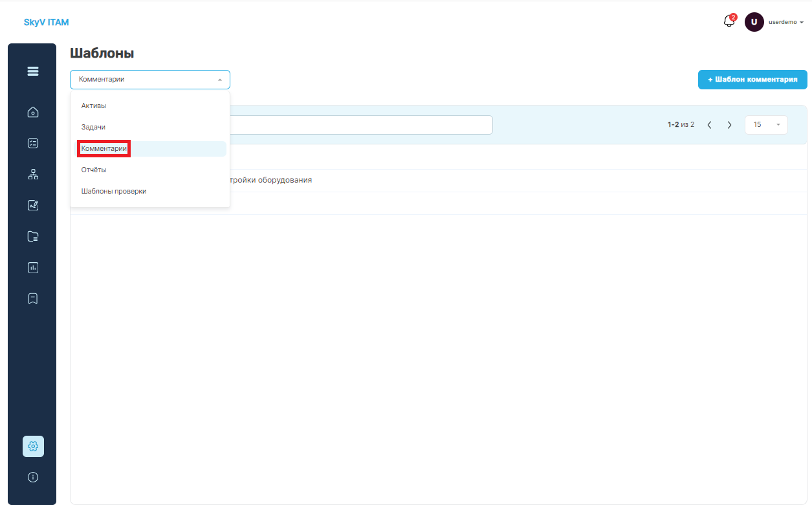This screenshot has width=812, height=505.
Task: Toggle the hamburger menu in the sidebar
Action: [33, 71]
